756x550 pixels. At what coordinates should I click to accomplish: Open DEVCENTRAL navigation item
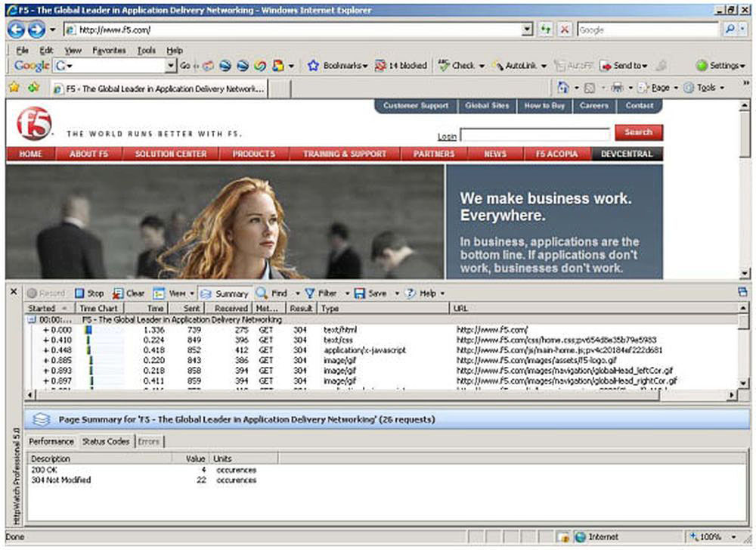point(626,154)
